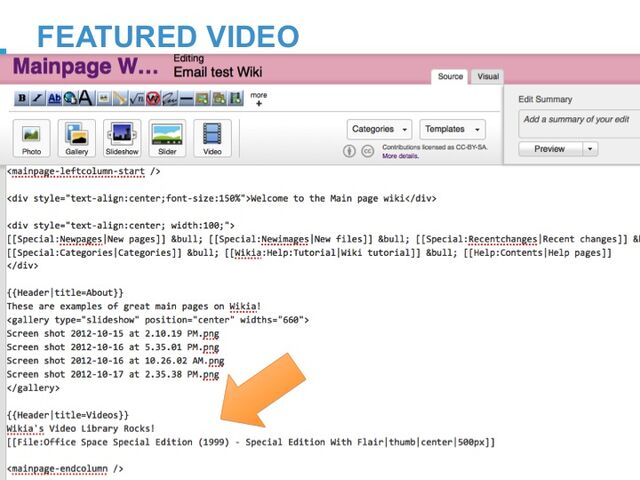Click the Mainpage W... page title
640x480 pixels.
tap(85, 66)
